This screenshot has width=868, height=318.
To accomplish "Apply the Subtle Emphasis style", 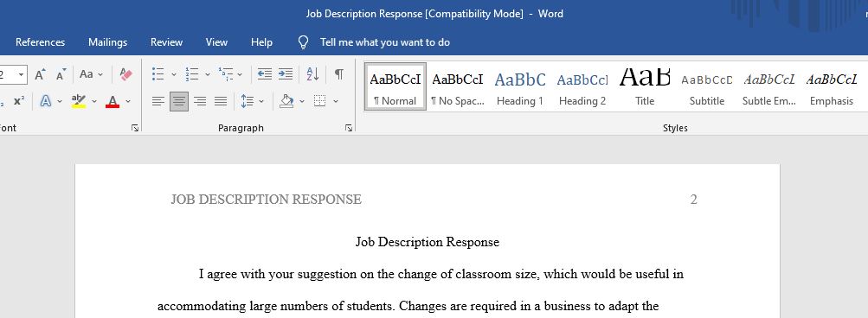I will tap(768, 86).
